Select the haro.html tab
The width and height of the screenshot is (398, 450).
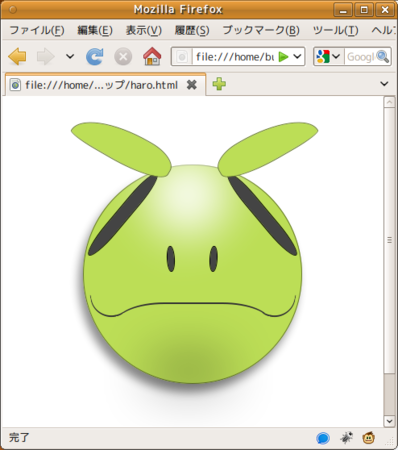tap(105, 85)
